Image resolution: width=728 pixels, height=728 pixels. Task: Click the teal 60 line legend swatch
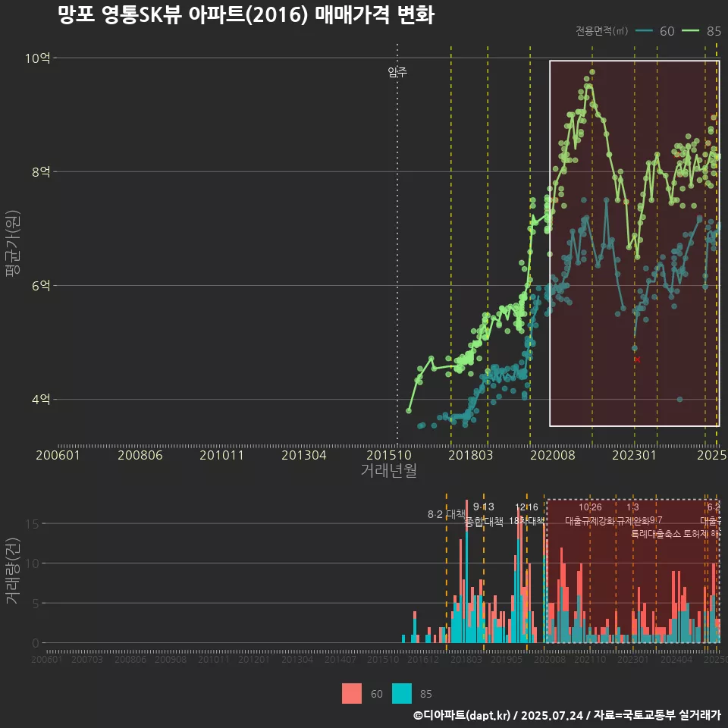click(644, 30)
